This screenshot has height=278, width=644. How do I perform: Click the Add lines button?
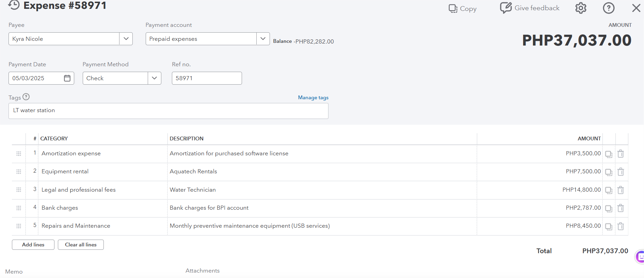coord(33,245)
